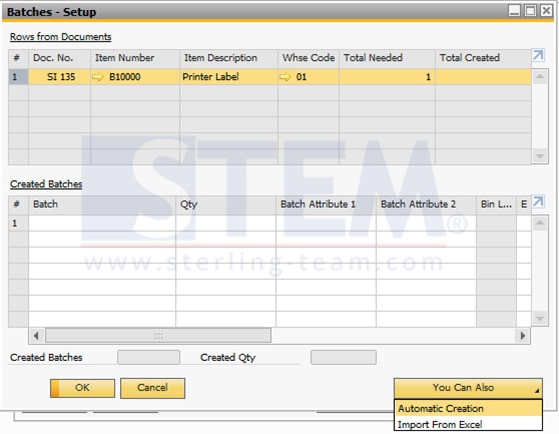Select the SI 135 document cell
This screenshot has height=434, width=559.
[x=60, y=77]
